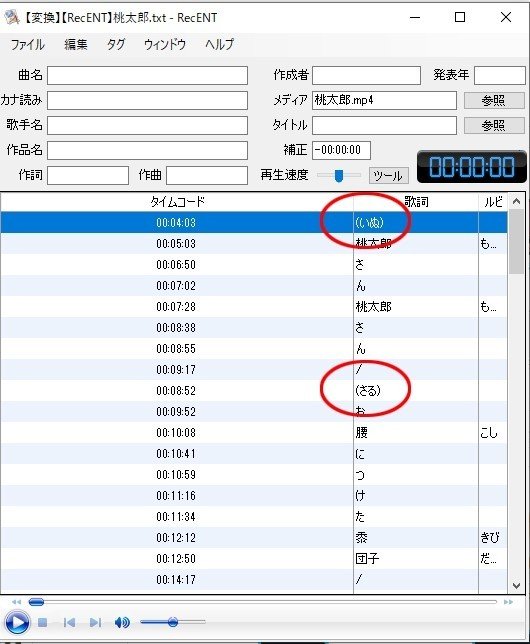Viewport: 530px width, 644px height.
Task: Select the row with timecode 00:04:03
Action: (254, 223)
